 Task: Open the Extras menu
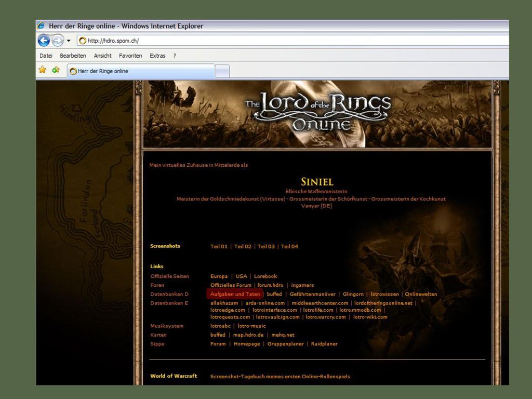pyautogui.click(x=157, y=56)
